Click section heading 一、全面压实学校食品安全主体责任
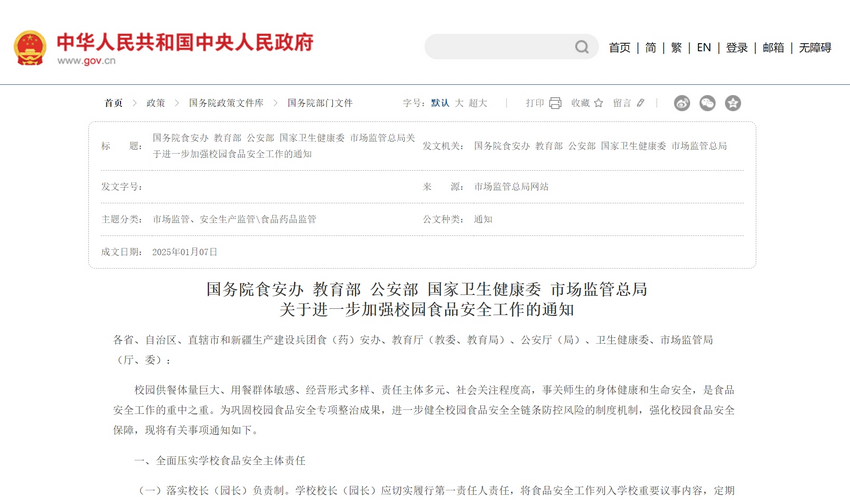The height and width of the screenshot is (500, 850). (220, 460)
